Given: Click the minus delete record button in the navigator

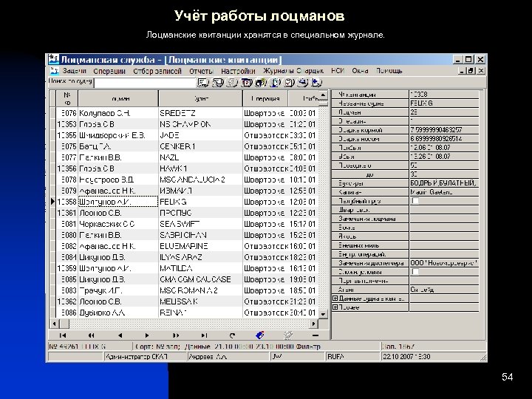Looking at the screenshot, I should pyautogui.click(x=316, y=335).
